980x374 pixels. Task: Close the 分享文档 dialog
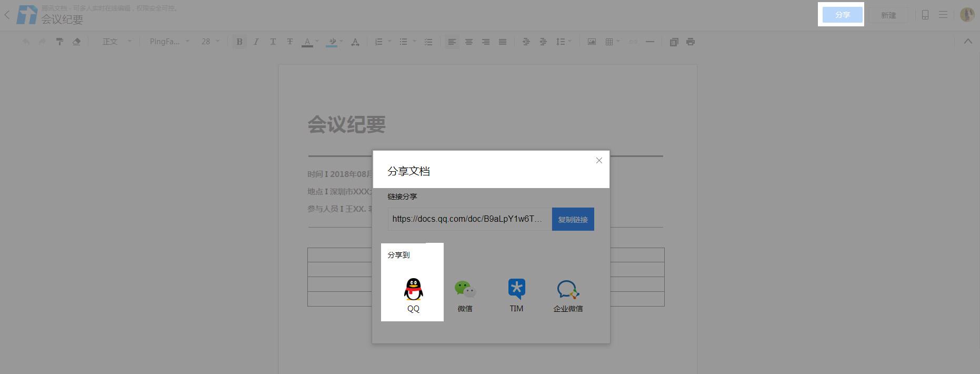tap(599, 161)
